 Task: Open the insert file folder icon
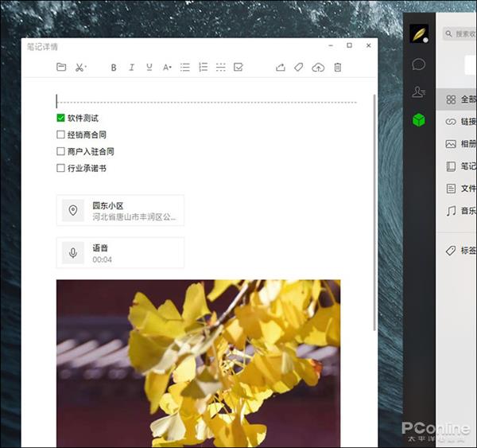click(x=61, y=67)
